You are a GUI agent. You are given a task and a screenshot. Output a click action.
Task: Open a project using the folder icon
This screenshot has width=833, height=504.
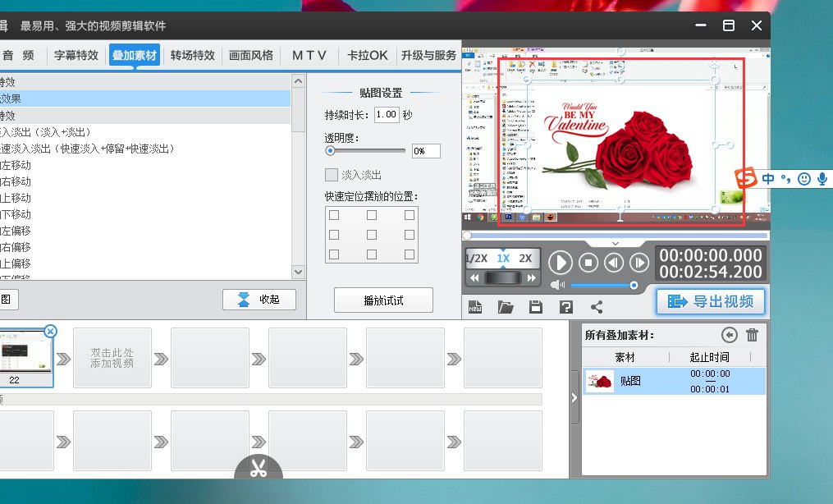[x=506, y=306]
